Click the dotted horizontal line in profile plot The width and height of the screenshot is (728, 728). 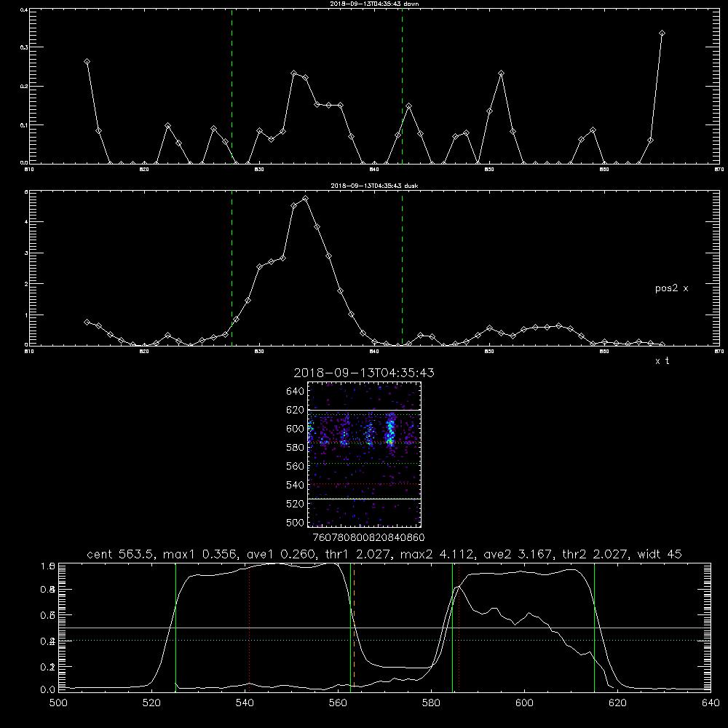[x=384, y=641]
